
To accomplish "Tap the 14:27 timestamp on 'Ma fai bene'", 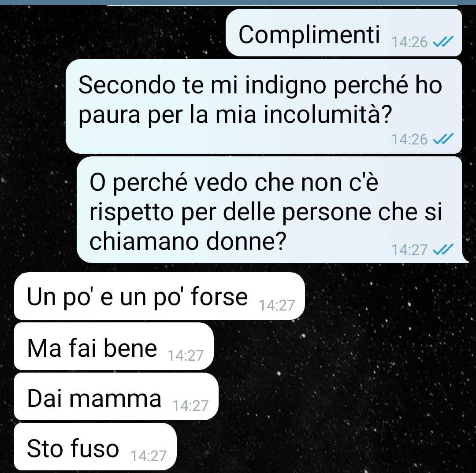I will click(186, 355).
